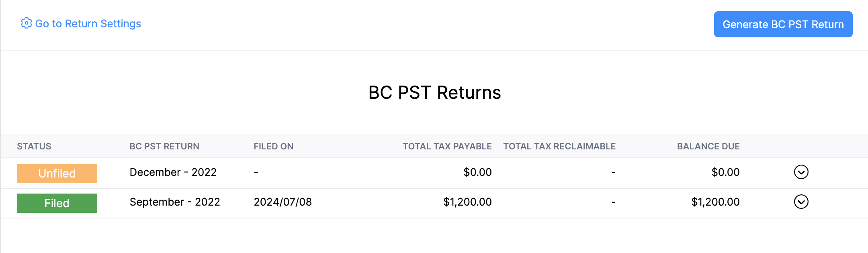Select the Filed status badge
The image size is (868, 253).
click(x=57, y=203)
